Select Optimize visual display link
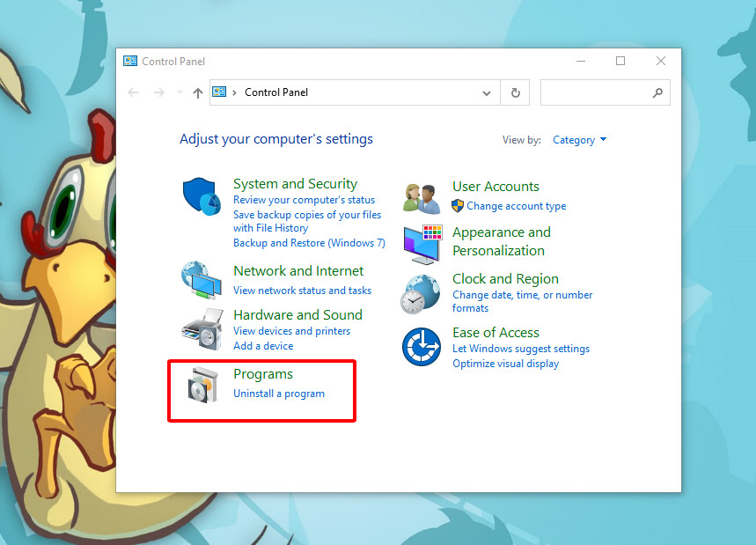756x545 pixels. point(505,364)
